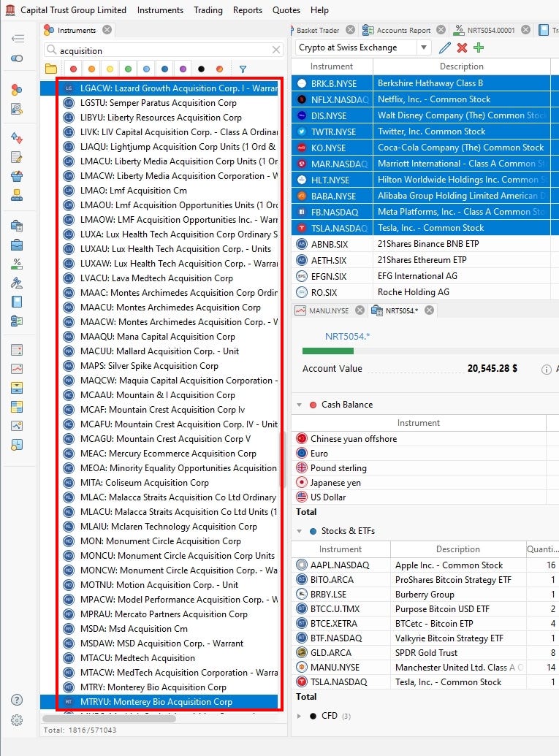Toggle the green color filter dot
This screenshot has width=559, height=756.
tap(129, 69)
